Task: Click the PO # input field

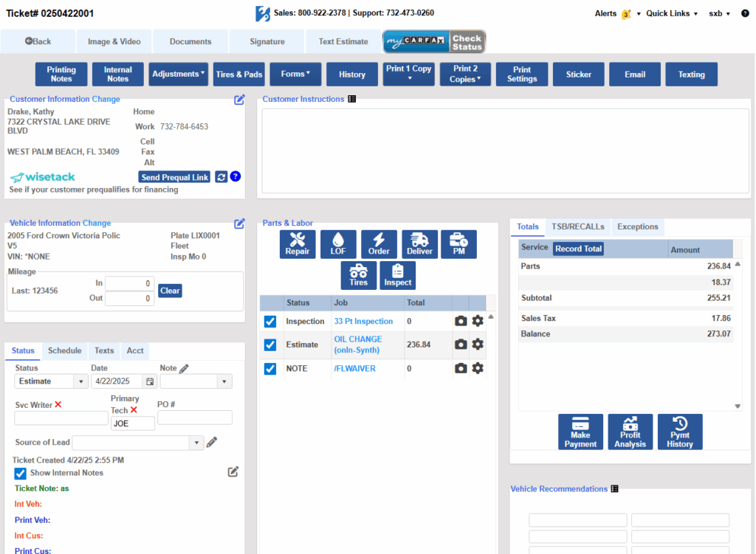Action: coord(194,418)
